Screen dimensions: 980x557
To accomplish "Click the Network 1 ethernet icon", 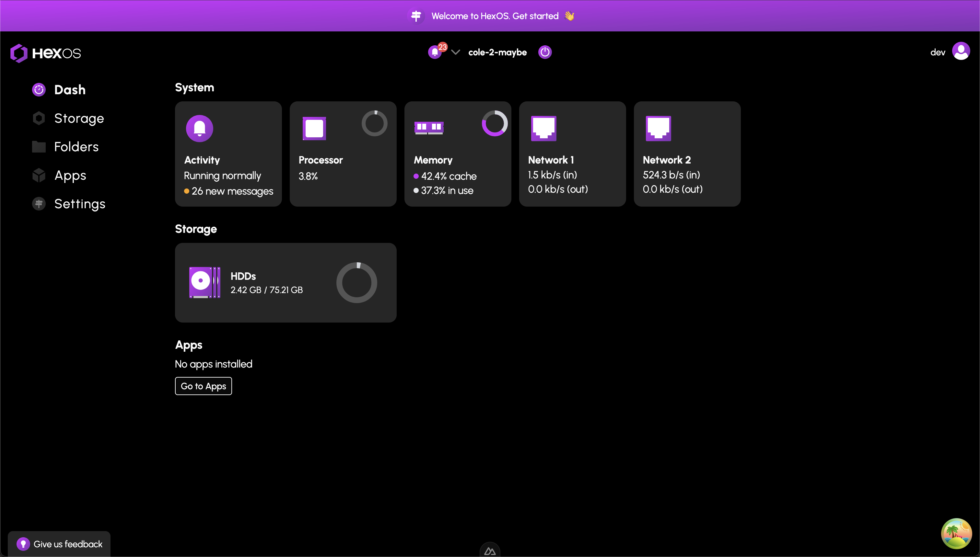I will pos(543,129).
